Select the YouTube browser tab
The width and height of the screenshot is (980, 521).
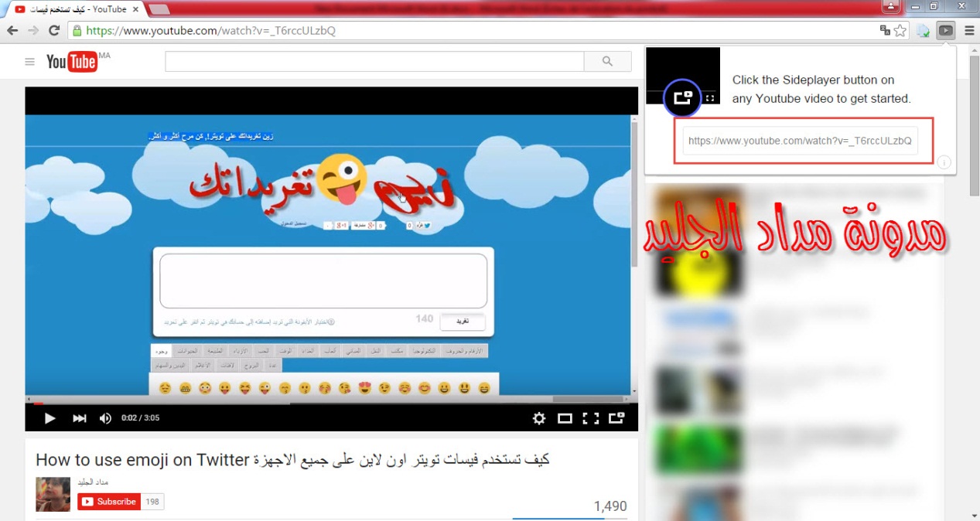click(77, 9)
